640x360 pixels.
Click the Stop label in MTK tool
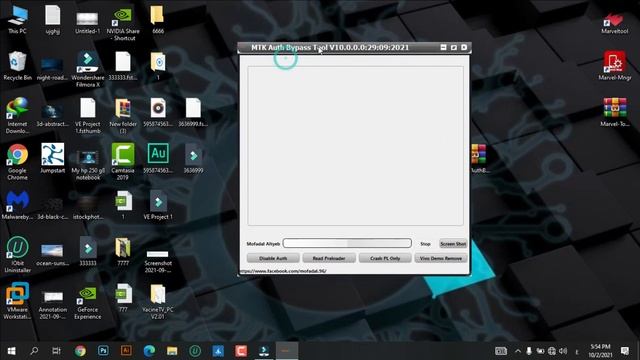coord(425,244)
